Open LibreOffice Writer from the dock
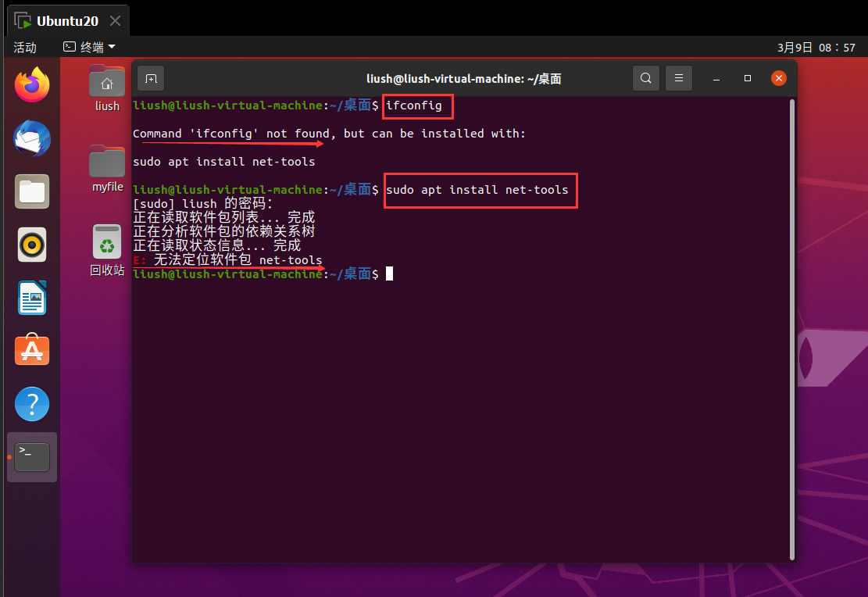The height and width of the screenshot is (597, 868). click(31, 298)
